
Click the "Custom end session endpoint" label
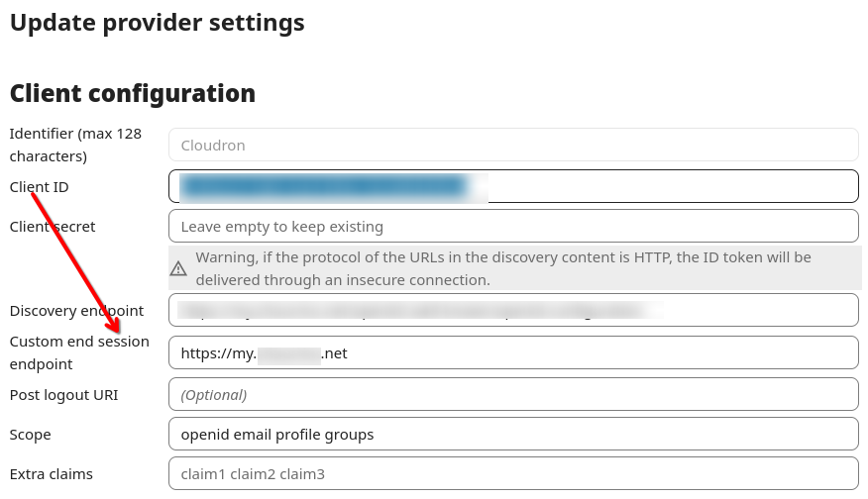pyautogui.click(x=79, y=352)
